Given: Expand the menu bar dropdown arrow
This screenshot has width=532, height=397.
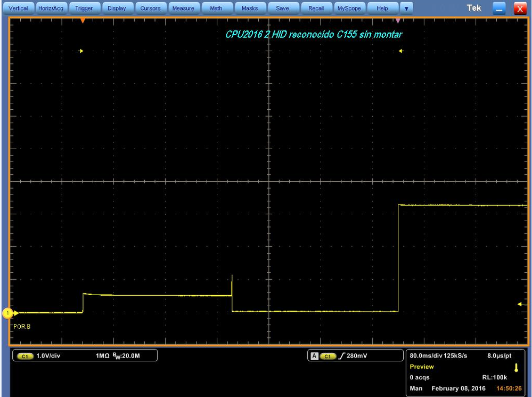Looking at the screenshot, I should (406, 8).
